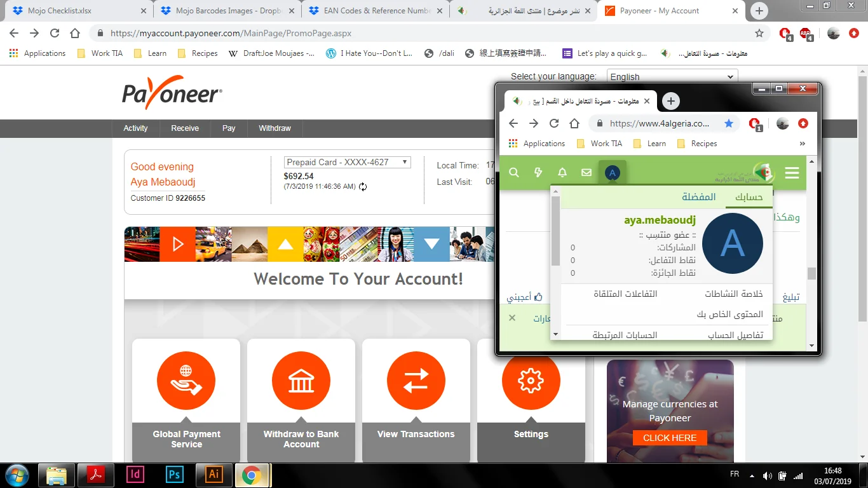Click the Payoneer address bar URL
Image resolution: width=868 pixels, height=488 pixels.
(x=231, y=34)
